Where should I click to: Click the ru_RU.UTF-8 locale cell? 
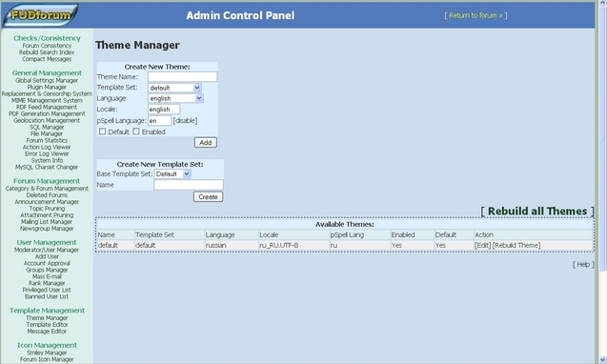293,246
